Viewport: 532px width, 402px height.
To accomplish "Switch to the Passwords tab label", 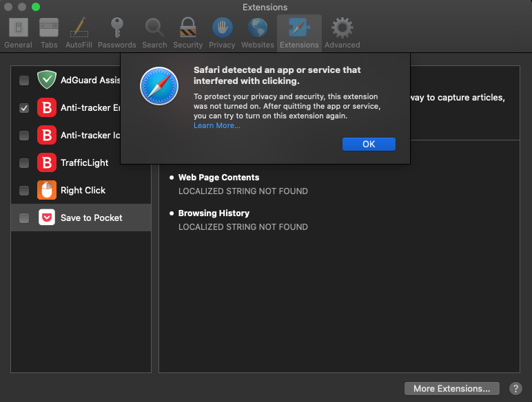I will coord(116,45).
